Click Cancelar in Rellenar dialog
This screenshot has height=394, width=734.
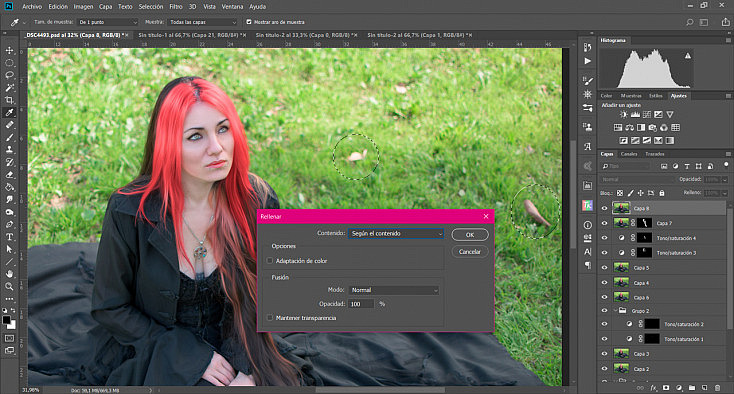(470, 252)
